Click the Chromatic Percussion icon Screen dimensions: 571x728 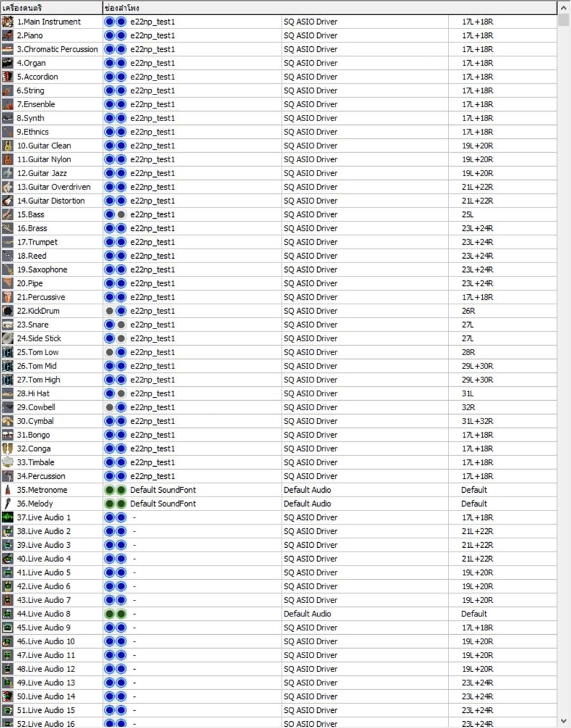point(8,49)
